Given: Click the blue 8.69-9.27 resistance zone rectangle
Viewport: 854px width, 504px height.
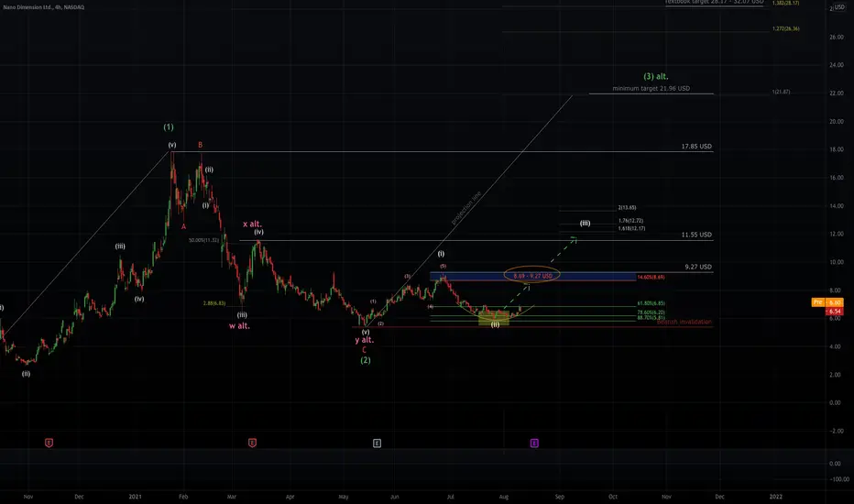Looking at the screenshot, I should coord(532,277).
